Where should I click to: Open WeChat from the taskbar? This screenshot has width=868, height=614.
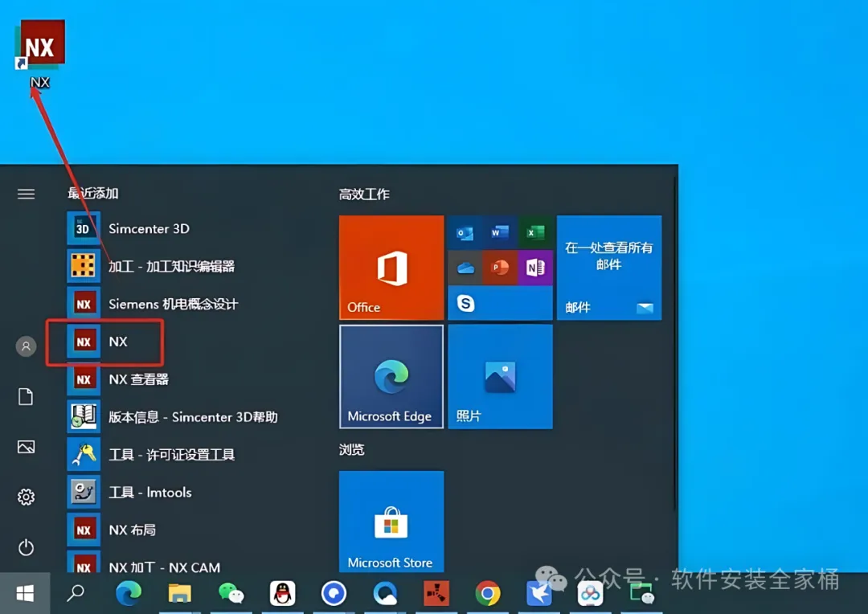point(231,594)
